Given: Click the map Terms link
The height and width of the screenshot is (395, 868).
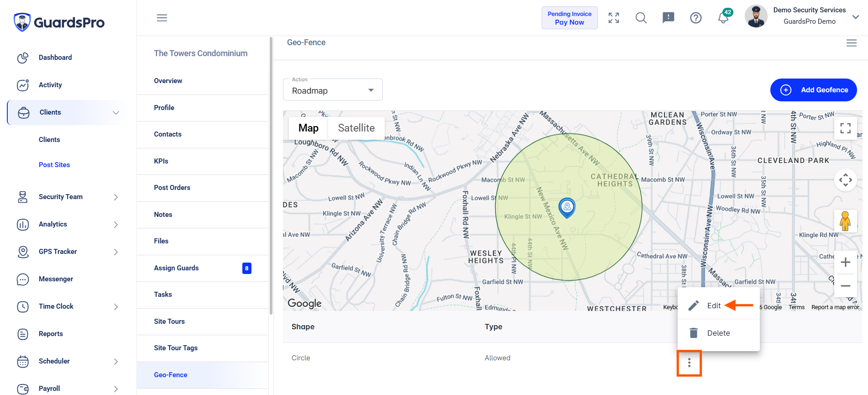Looking at the screenshot, I should 796,307.
